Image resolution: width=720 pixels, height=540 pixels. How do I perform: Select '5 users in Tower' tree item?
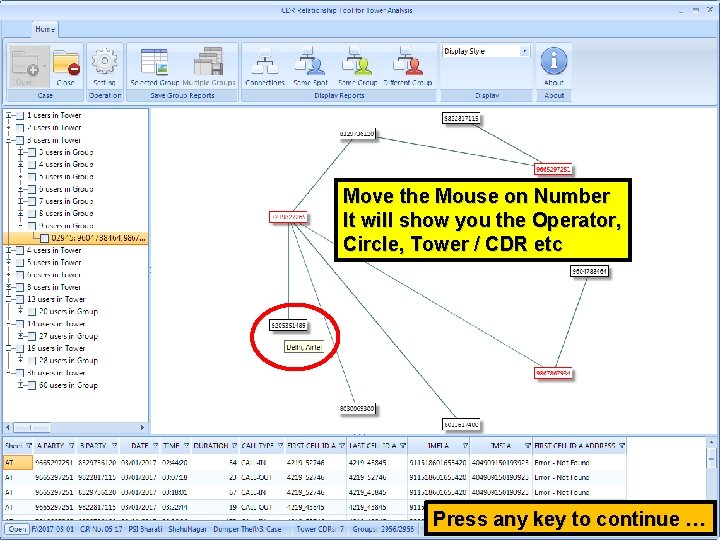coord(54,263)
